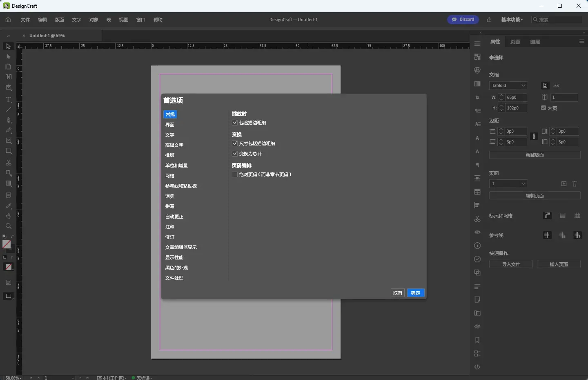
Task: Choose the Pen tool
Action: click(x=8, y=120)
